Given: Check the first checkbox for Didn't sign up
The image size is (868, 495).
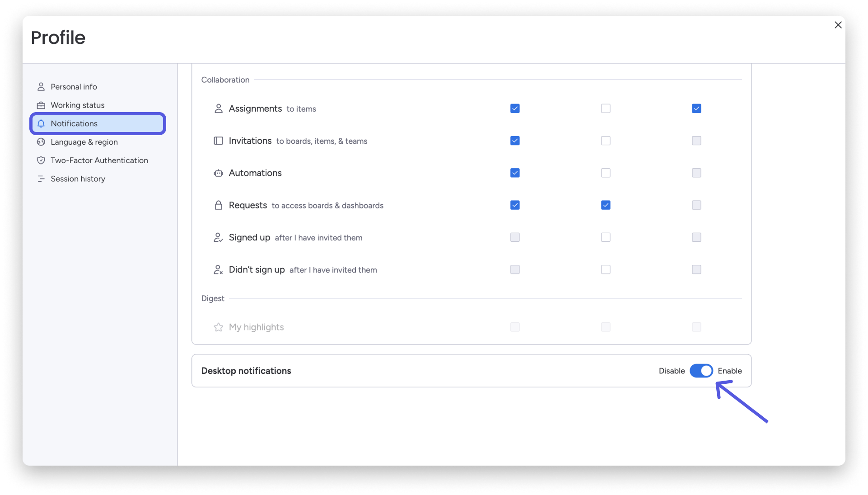Looking at the screenshot, I should 515,269.
